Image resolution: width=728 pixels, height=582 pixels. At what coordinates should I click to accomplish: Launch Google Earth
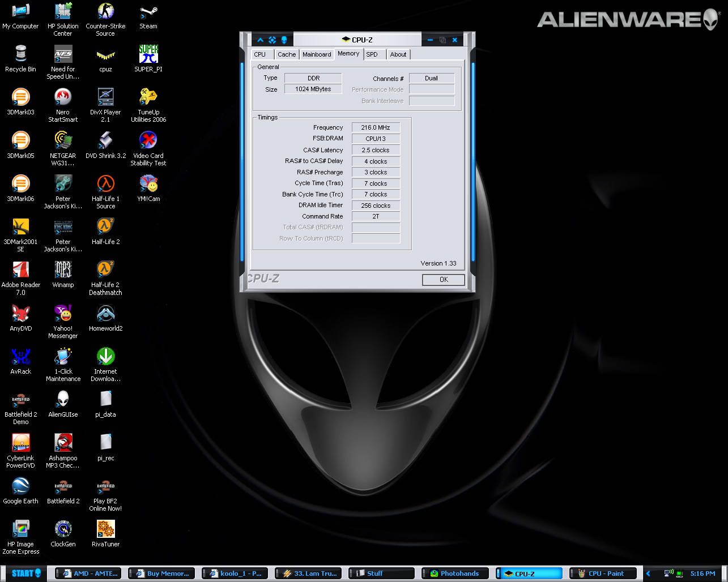(20, 491)
